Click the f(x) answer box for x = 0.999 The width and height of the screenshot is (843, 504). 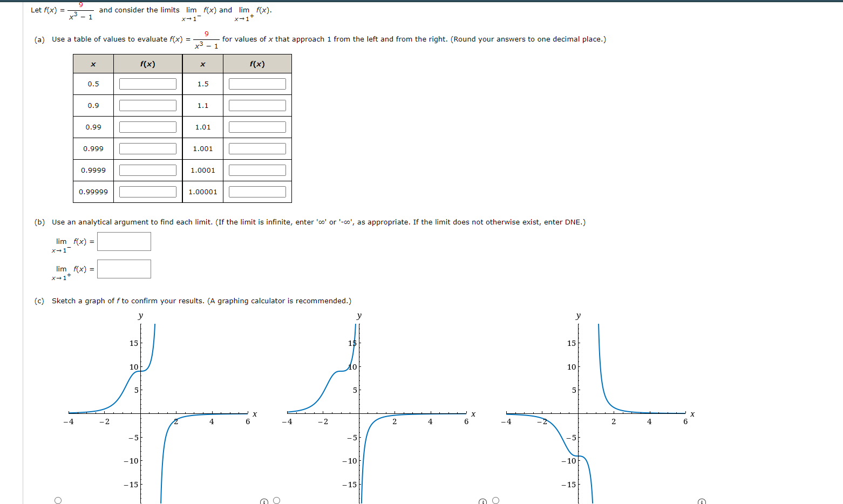(148, 148)
